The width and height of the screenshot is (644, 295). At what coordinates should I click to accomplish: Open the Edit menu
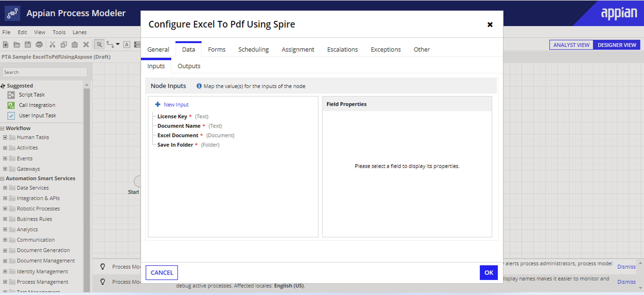tap(22, 32)
